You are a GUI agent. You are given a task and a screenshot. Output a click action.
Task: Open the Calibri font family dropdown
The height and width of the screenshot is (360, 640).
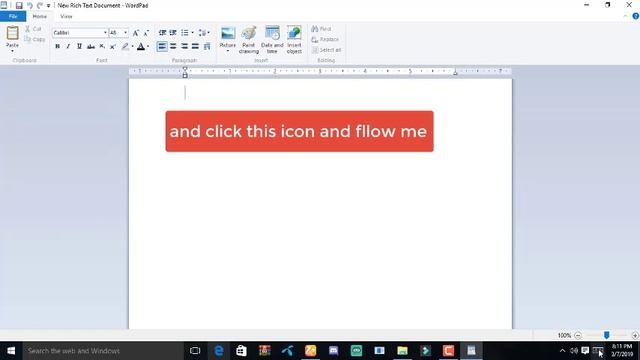click(x=105, y=33)
